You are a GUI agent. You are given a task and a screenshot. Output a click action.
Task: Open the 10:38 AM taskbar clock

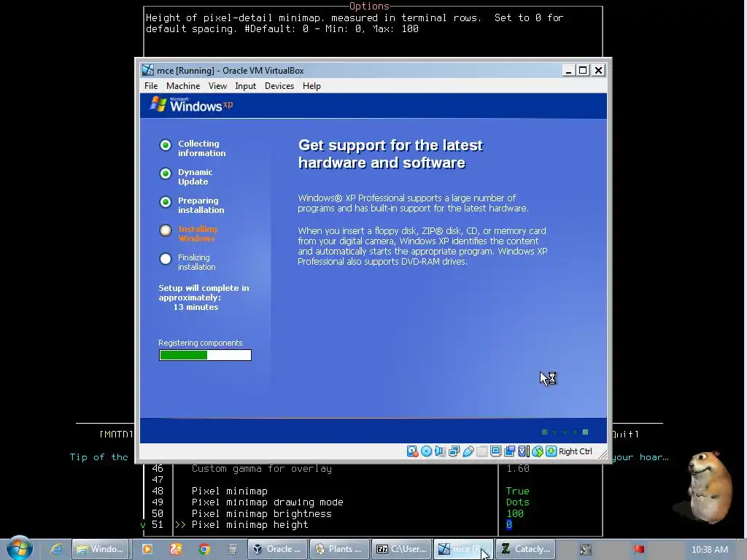coord(709,550)
